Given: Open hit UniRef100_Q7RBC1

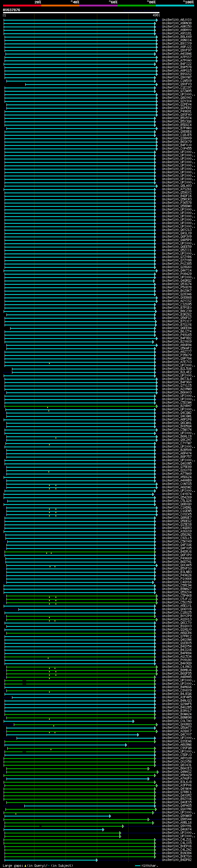Looking at the screenshot, I should point(177,792).
